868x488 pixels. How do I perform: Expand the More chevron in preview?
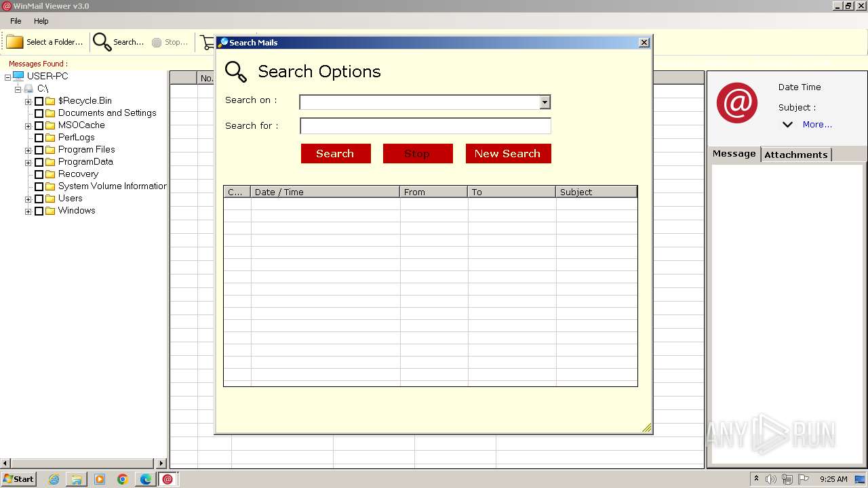pyautogui.click(x=787, y=125)
